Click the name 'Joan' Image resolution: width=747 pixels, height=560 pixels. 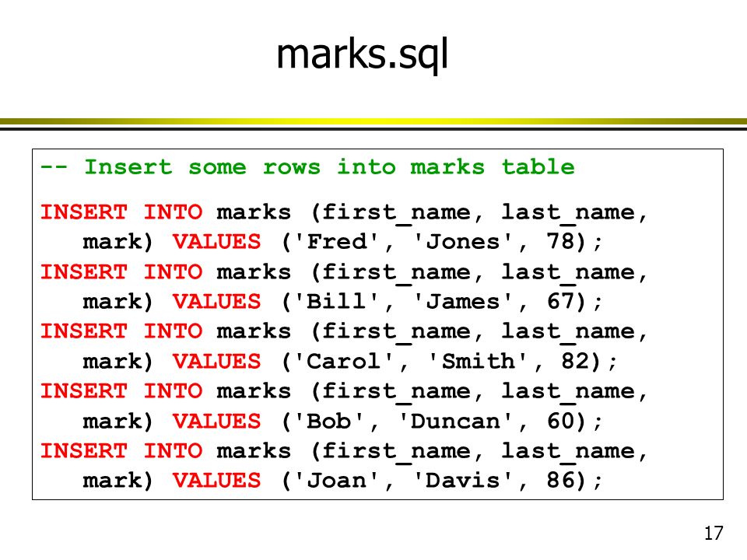[336, 480]
